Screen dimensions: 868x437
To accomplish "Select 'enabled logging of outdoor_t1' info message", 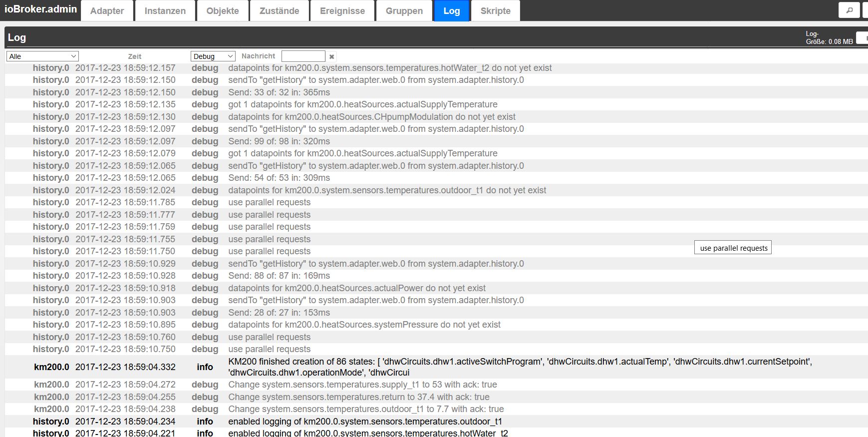I will pos(365,422).
